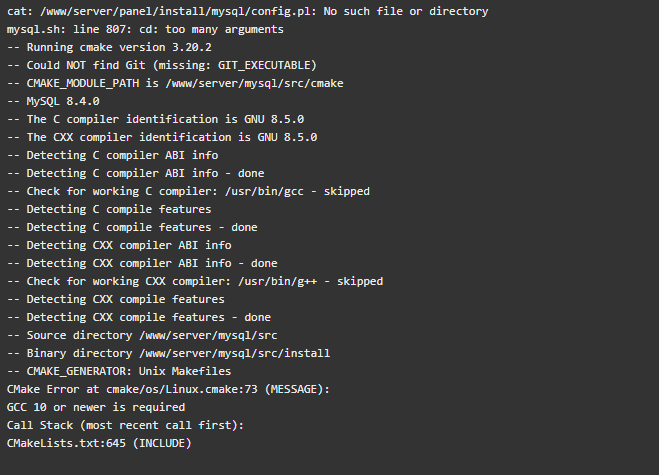
Task: Click the '/usr/bin/g++ - skipped' line
Action: (x=195, y=281)
